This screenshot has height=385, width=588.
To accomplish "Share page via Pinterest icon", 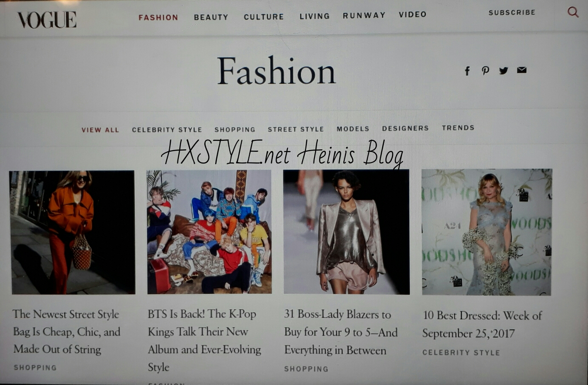I will pos(485,71).
